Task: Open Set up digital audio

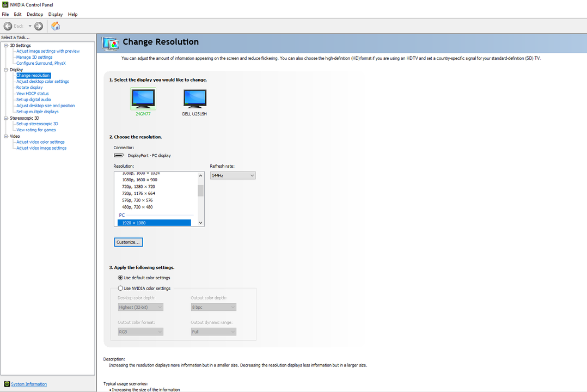Action: click(34, 100)
